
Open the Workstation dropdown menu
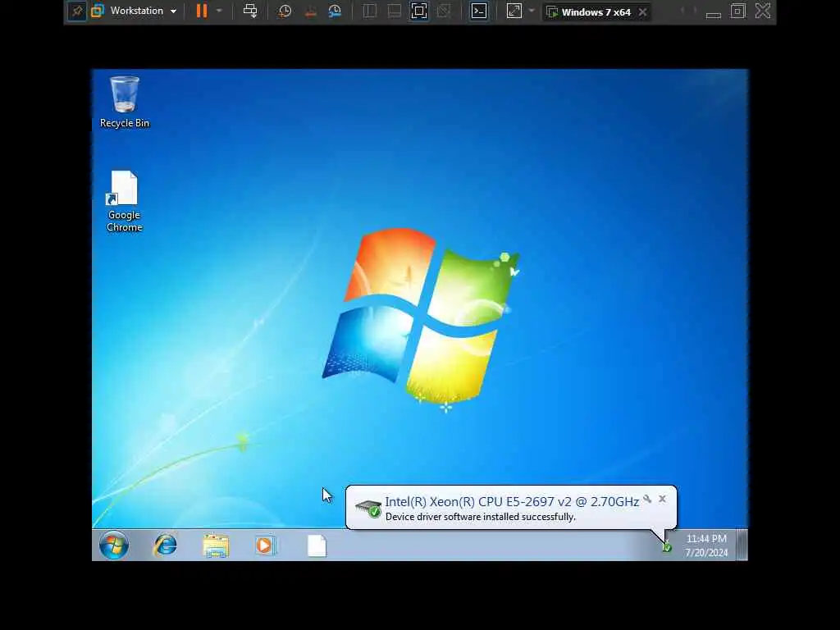tap(143, 11)
